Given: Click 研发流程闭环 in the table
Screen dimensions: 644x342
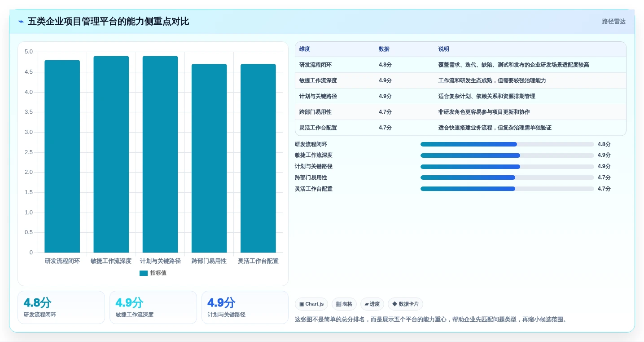Looking at the screenshot, I should [x=315, y=65].
